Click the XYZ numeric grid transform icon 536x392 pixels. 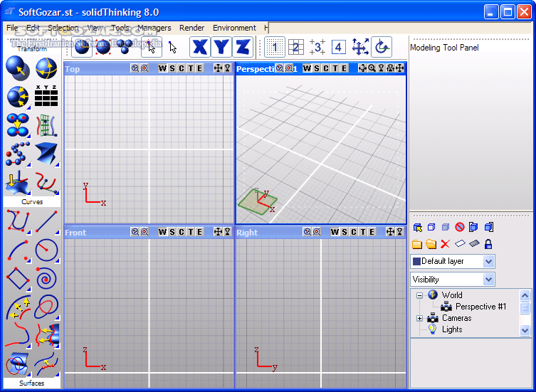pos(47,95)
